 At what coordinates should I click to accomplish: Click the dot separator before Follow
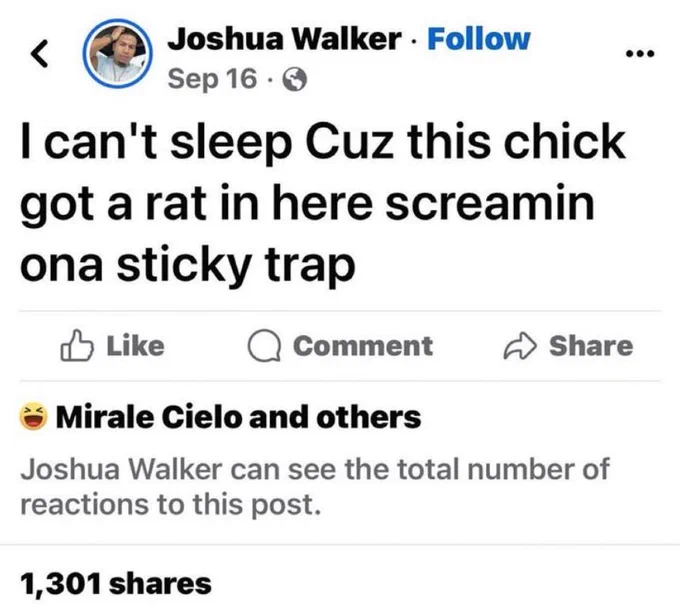(416, 40)
